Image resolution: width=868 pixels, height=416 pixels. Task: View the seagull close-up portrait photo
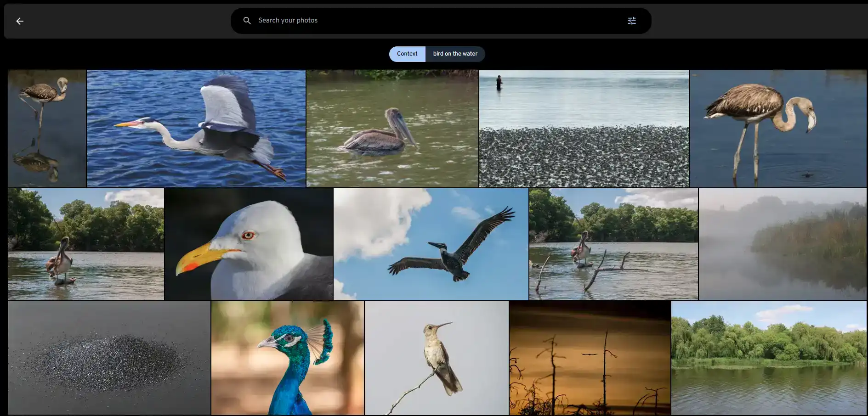pos(248,244)
